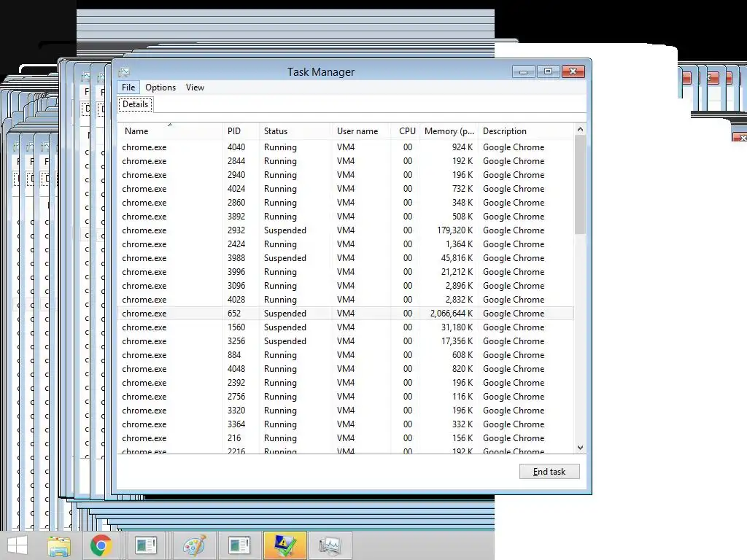
Task: Select chrome.exe row with PID 3320
Action: [345, 411]
